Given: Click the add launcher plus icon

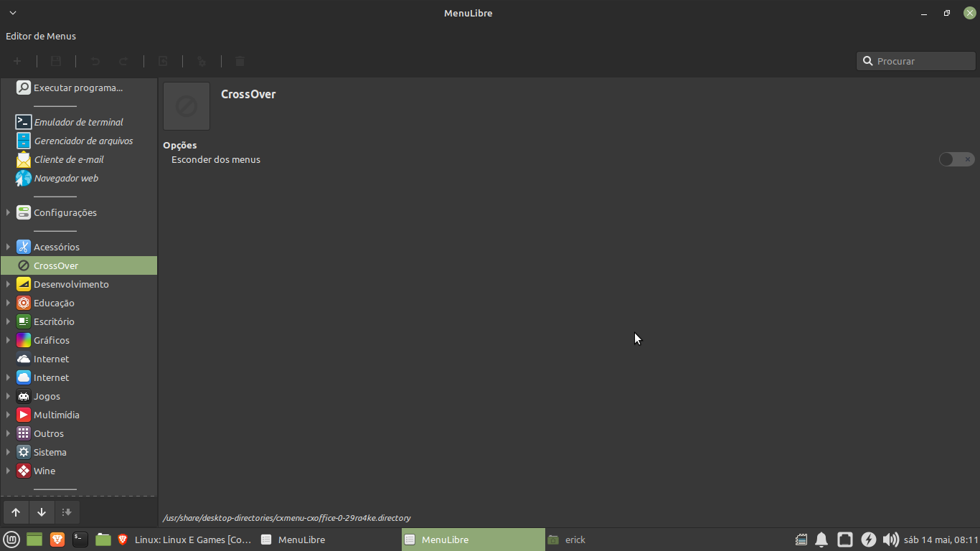Looking at the screenshot, I should [x=17, y=62].
